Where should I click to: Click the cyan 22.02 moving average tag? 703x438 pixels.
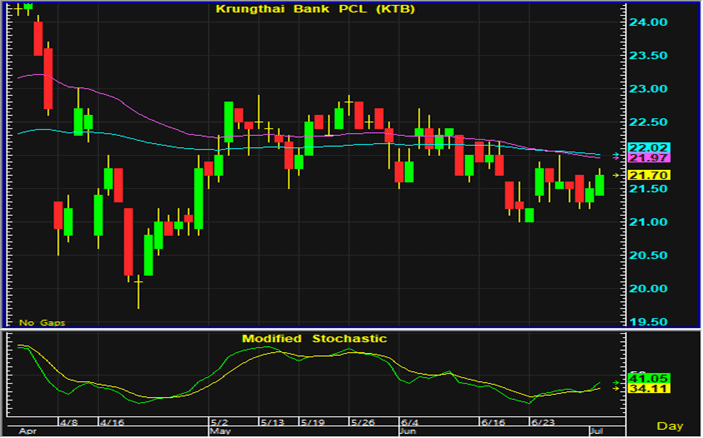[651, 149]
